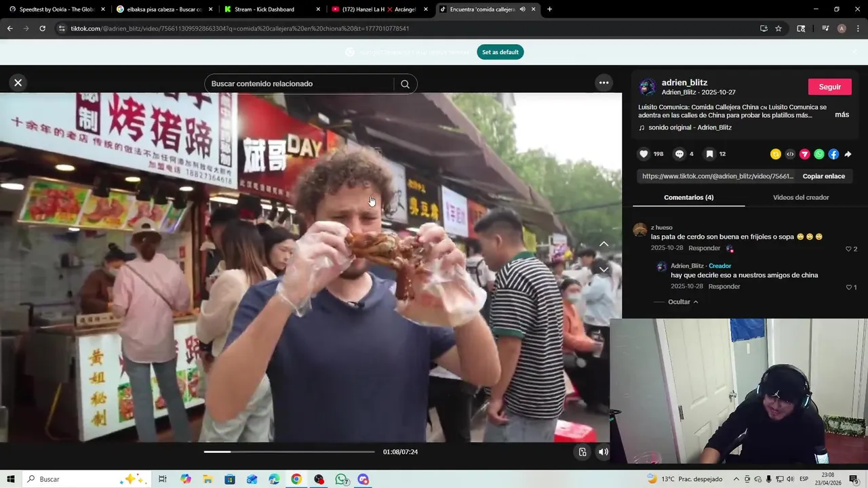The width and height of the screenshot is (868, 488).
Task: Open a new browser tab
Action: pos(549,9)
